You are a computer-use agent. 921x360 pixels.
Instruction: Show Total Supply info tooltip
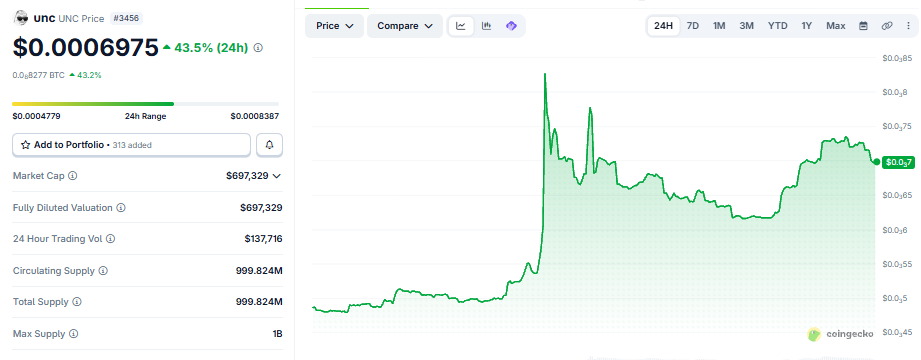click(77, 302)
